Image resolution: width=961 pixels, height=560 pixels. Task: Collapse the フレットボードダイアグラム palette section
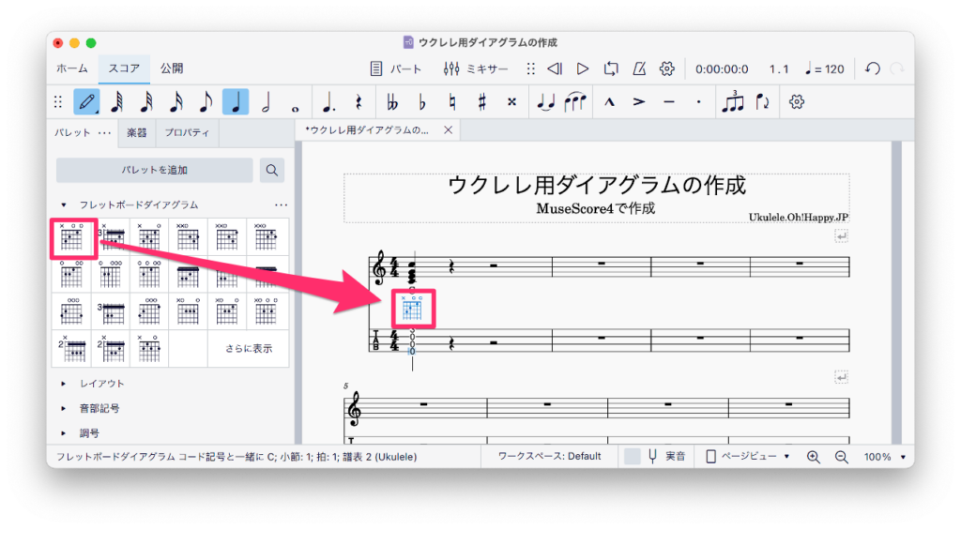coord(64,204)
